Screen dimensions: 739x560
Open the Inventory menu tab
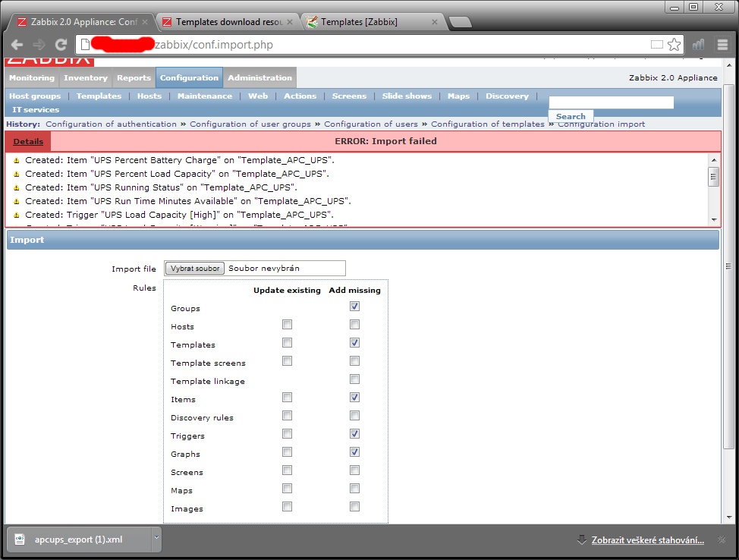85,77
